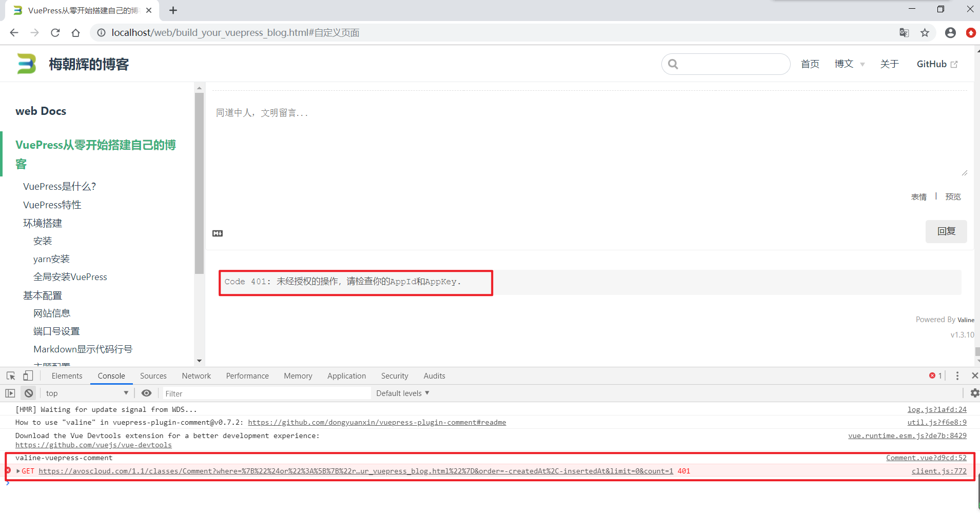Switch to the Network tab

coord(197,376)
